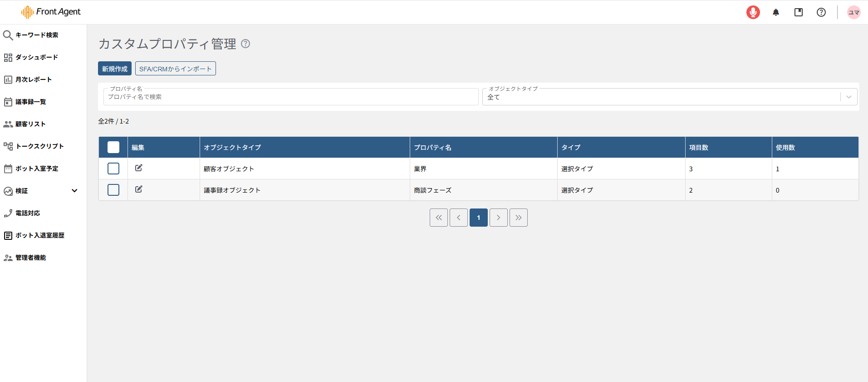Screen dimensions: 868x382
Task: Toggle the select-all checkbox in table header
Action: point(113,147)
